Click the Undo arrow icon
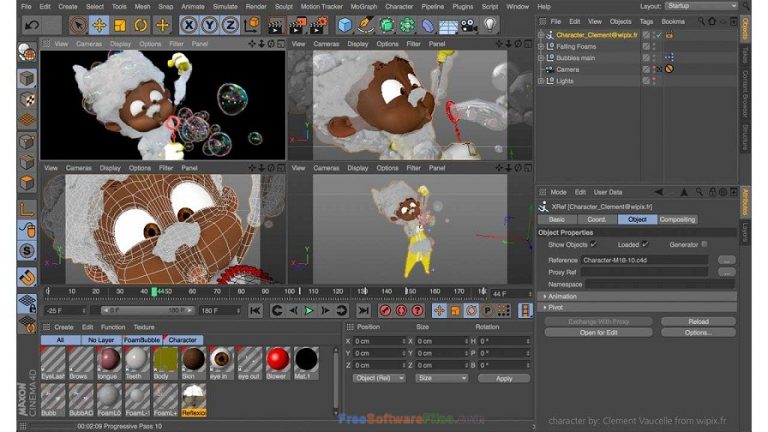This screenshot has height=432, width=768. point(32,25)
